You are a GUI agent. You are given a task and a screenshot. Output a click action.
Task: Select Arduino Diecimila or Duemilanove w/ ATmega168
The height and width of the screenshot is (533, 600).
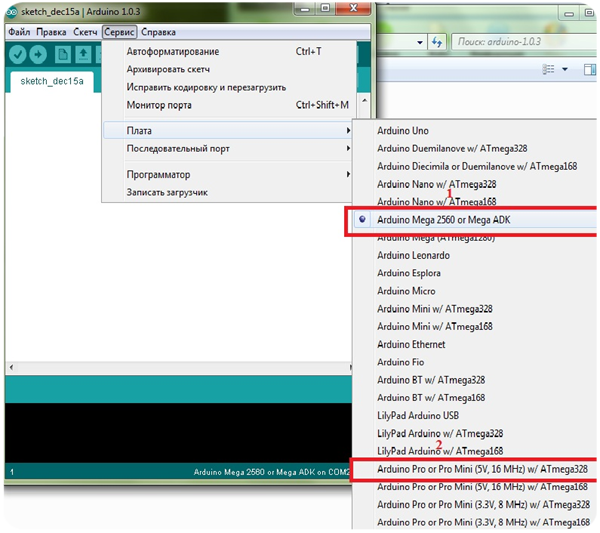point(474,166)
